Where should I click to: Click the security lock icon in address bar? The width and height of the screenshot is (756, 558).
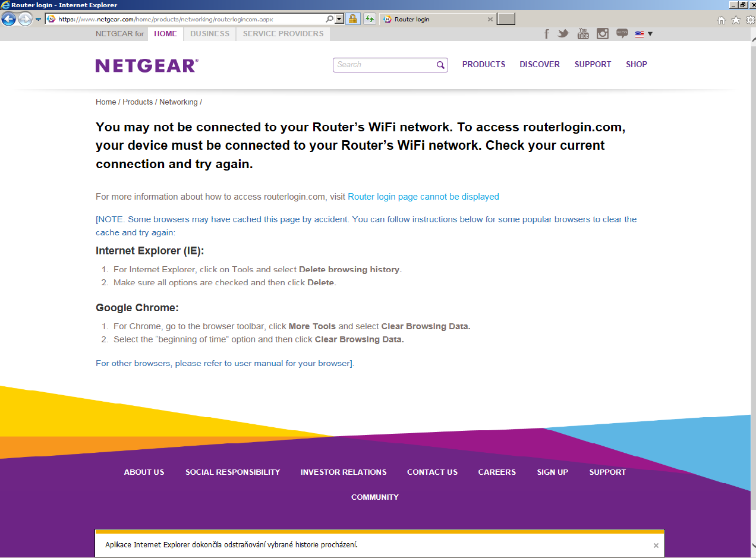(x=352, y=19)
